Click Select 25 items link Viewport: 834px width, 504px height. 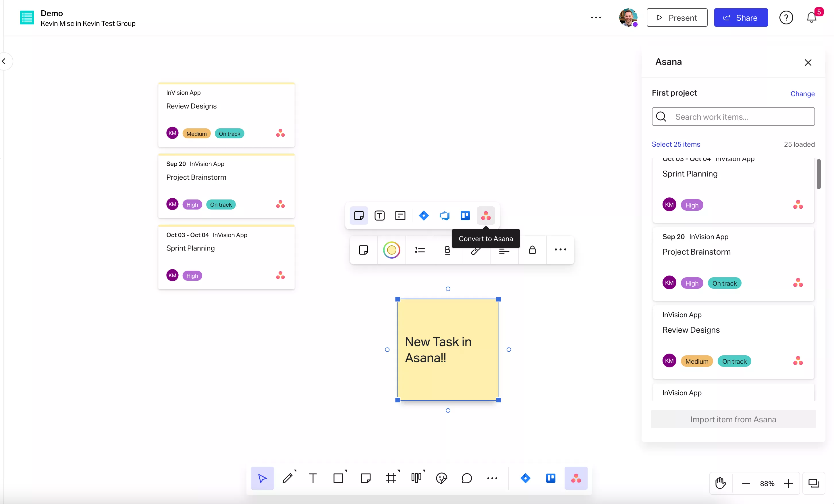[676, 144]
